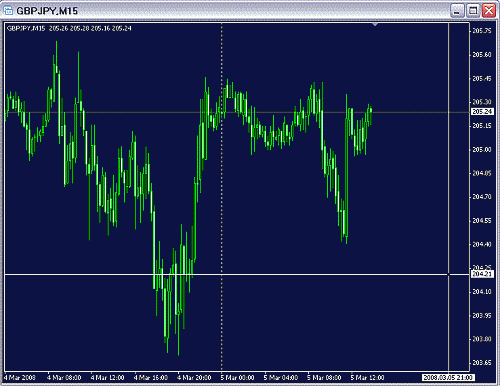
Task: Minimize the GBPJPY,M15 chart window
Action: [x=457, y=11]
